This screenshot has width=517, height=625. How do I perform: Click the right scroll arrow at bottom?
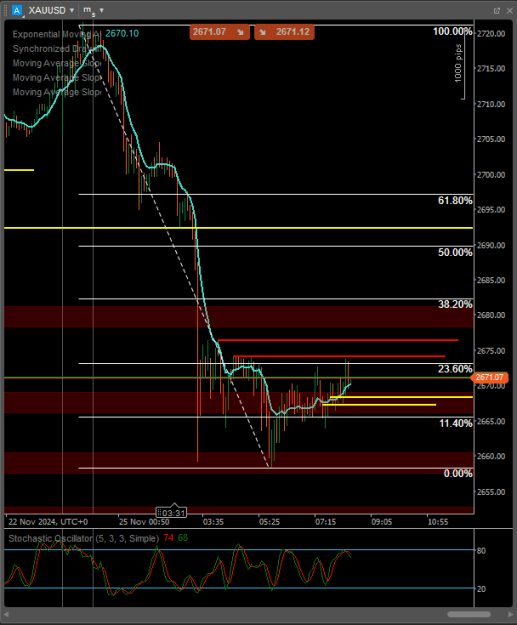[x=511, y=614]
